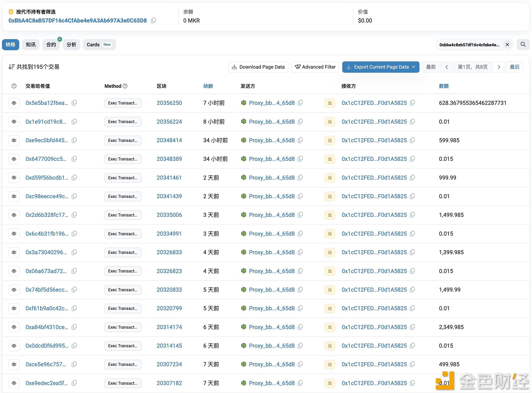Copy sender Proxy address in block 20341439 row
Viewport: 532px width, 393px height.
[300, 196]
